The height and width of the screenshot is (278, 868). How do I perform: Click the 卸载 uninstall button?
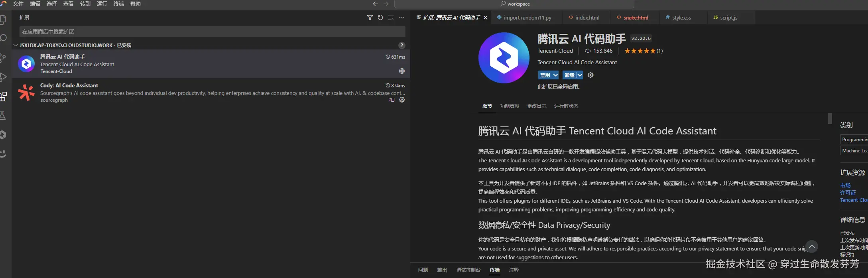[569, 75]
